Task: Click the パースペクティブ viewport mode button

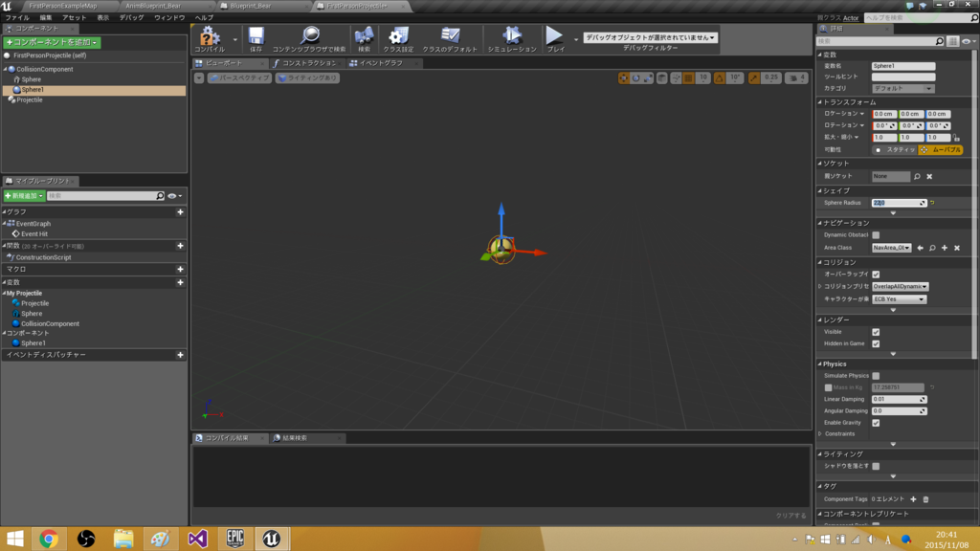Action: (239, 78)
